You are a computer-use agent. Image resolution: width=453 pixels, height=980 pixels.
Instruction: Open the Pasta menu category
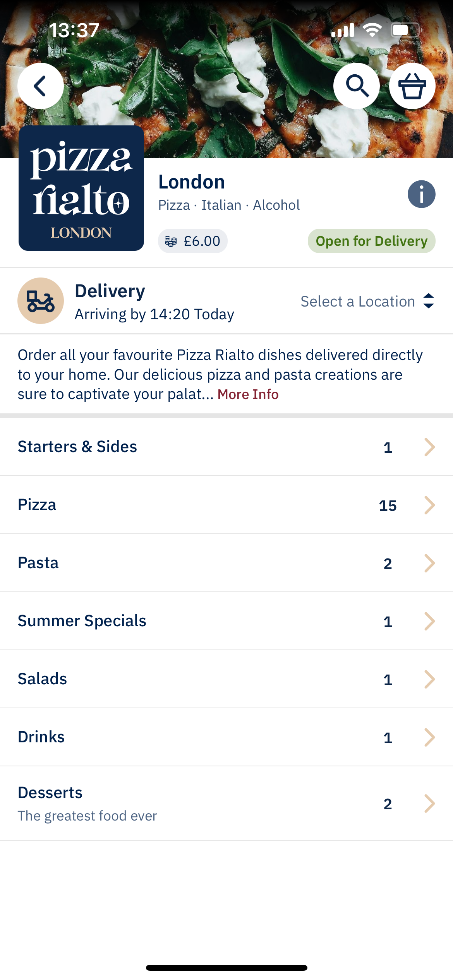(x=38, y=563)
